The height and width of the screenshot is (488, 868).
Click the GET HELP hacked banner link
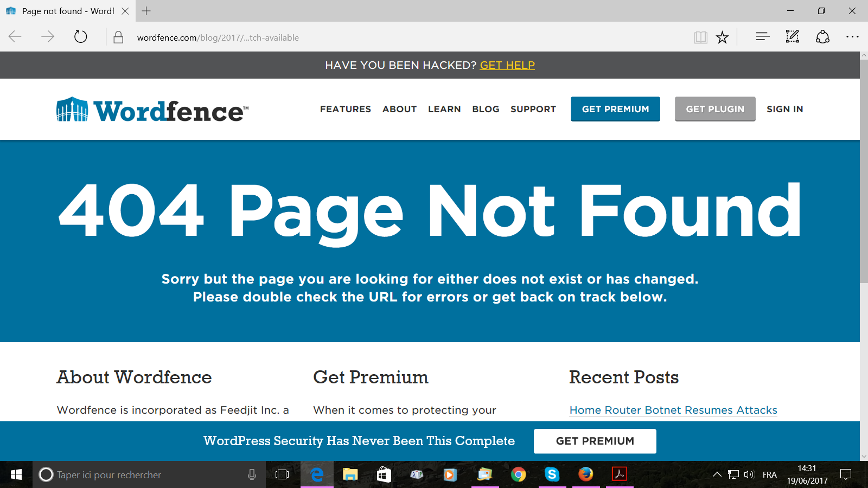507,65
